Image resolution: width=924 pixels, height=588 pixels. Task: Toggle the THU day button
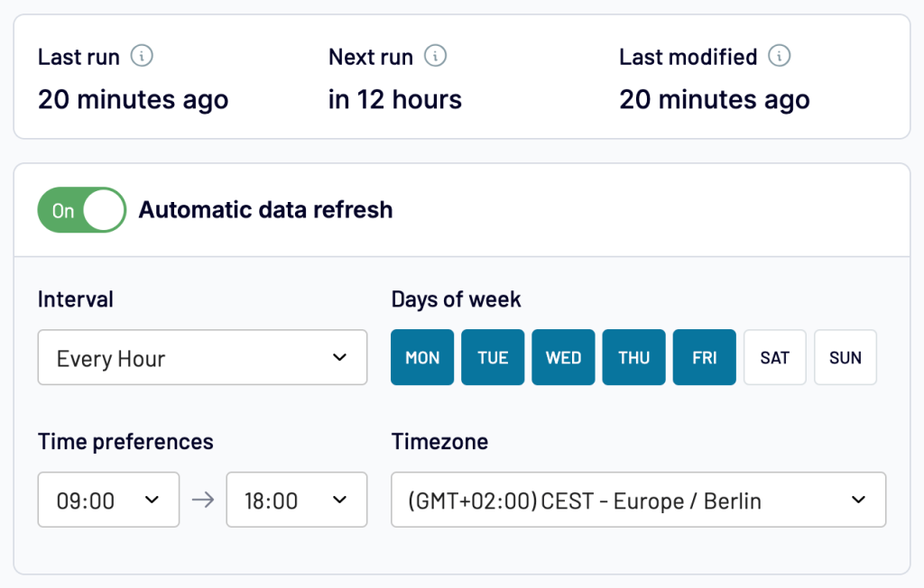633,358
